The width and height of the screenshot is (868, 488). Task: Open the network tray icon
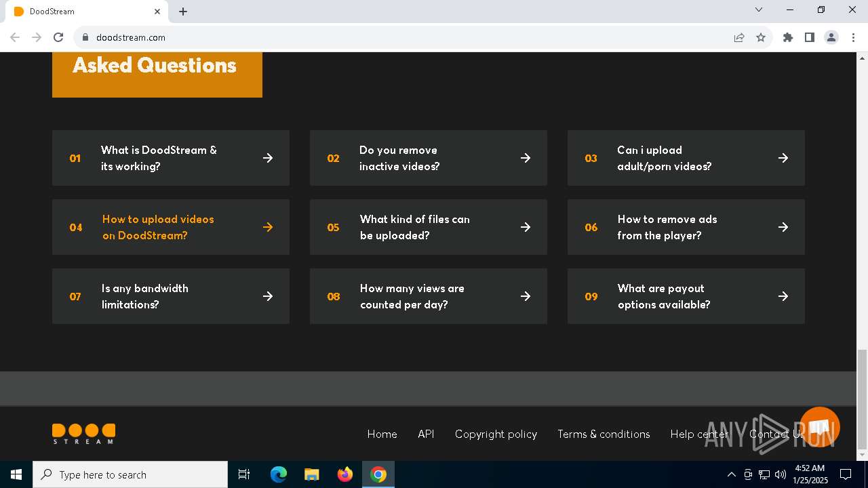pyautogui.click(x=764, y=474)
